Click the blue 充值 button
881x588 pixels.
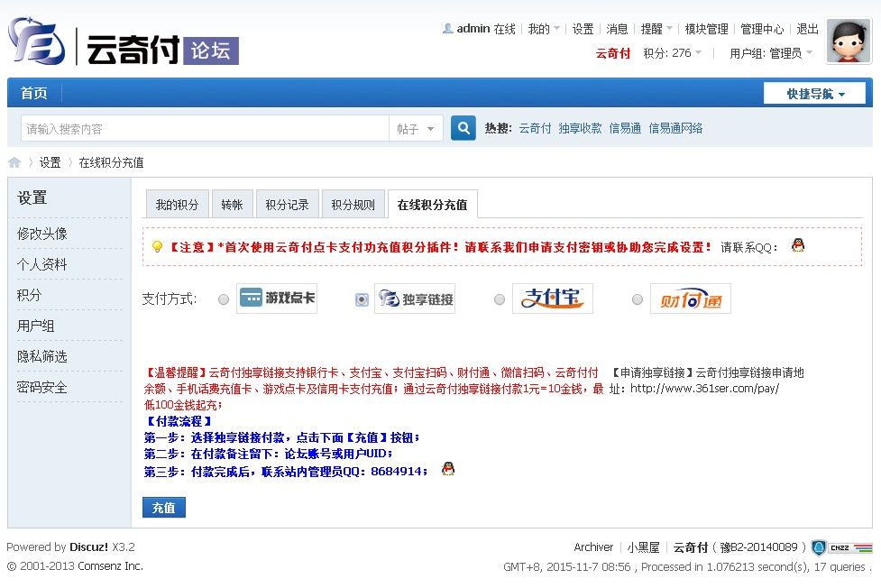pyautogui.click(x=163, y=508)
